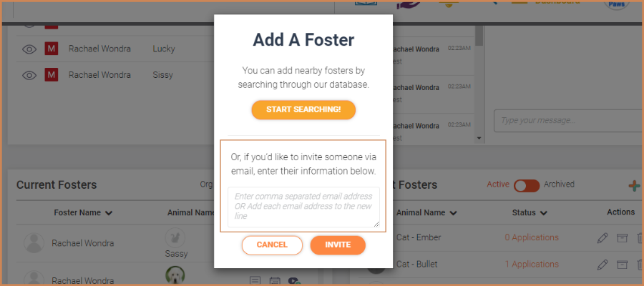Click the edit pencil for Cat - Ember
644x286 pixels.
(602, 237)
